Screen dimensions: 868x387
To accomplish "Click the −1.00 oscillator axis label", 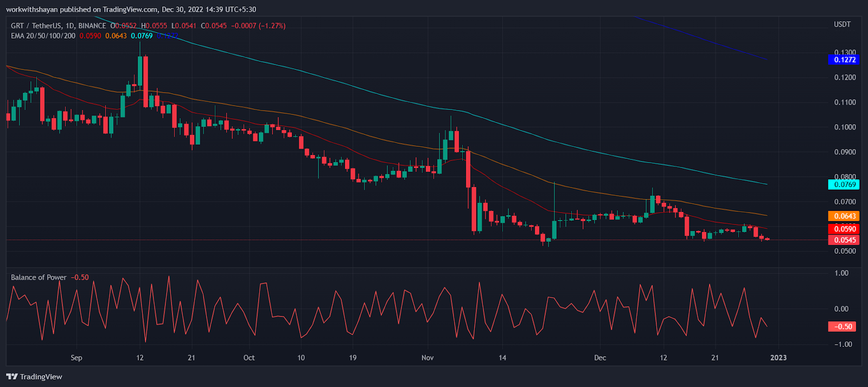I will [x=843, y=345].
